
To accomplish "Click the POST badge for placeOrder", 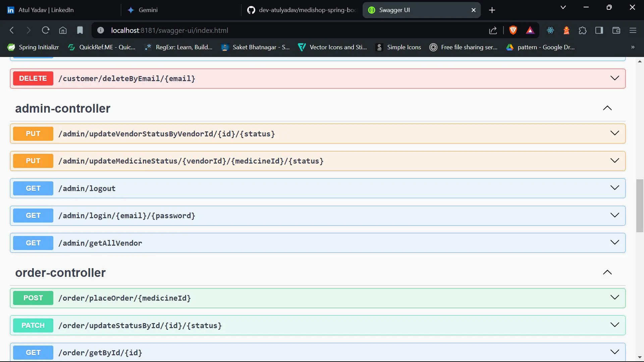I will coord(33,298).
